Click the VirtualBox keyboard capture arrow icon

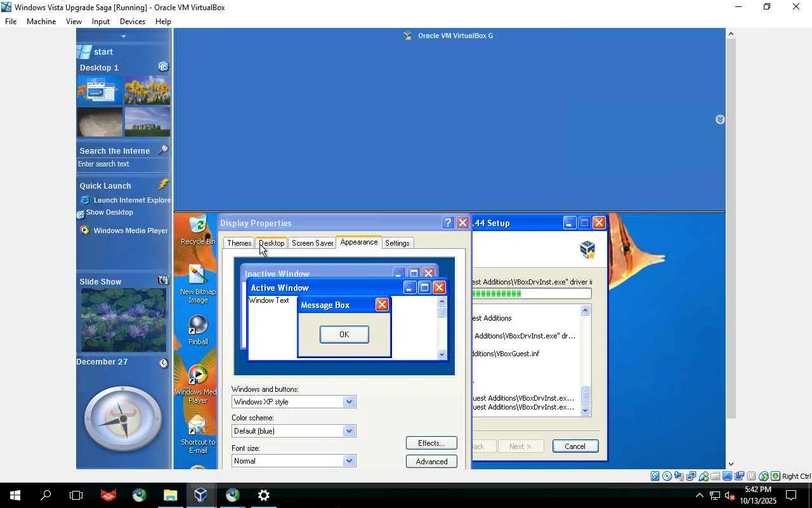click(775, 476)
